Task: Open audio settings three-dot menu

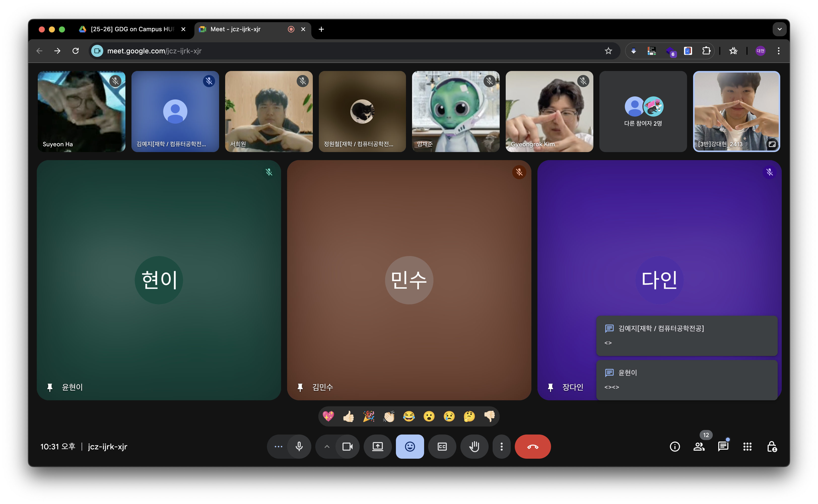Action: tap(279, 447)
